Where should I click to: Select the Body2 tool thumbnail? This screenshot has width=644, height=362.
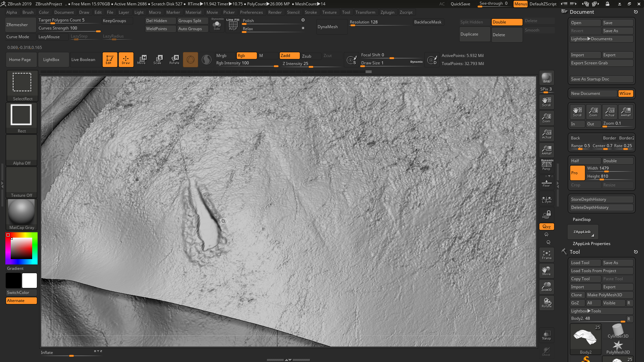(585, 339)
